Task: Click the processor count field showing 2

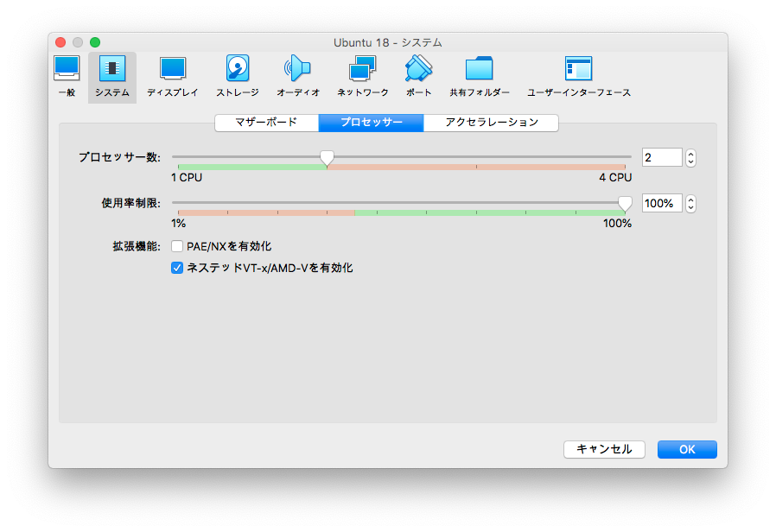Action: pos(662,158)
